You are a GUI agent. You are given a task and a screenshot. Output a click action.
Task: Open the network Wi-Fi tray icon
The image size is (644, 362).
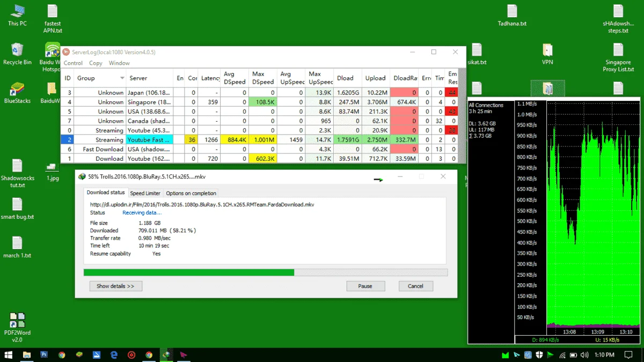(562, 354)
